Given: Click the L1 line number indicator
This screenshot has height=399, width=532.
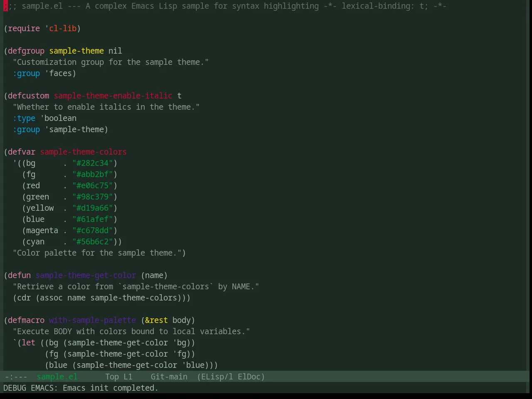Looking at the screenshot, I should click(128, 377).
